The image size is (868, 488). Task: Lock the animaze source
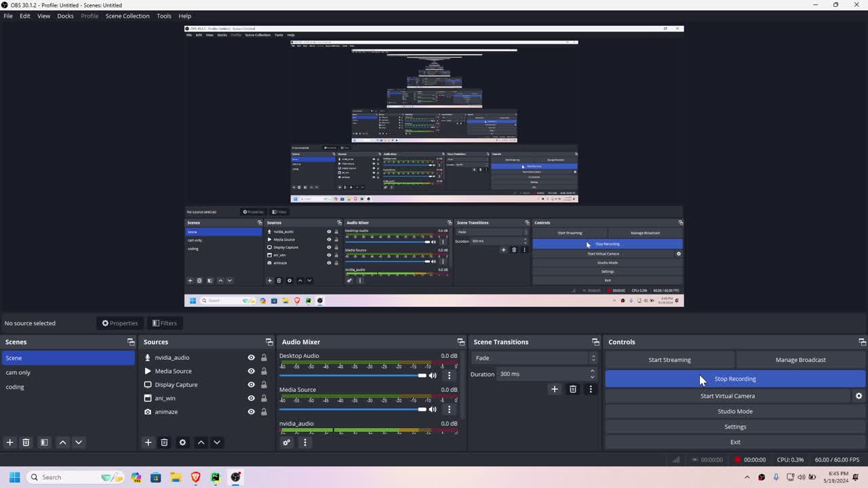[264, 411]
